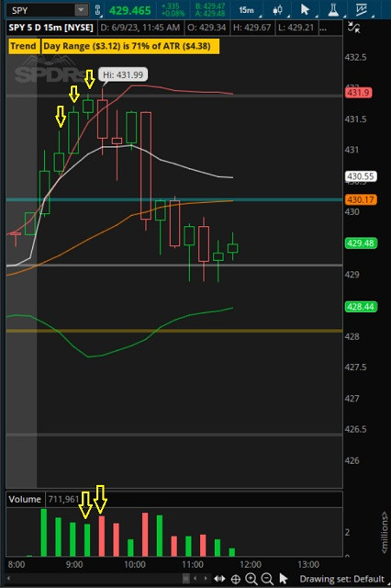Open the candlestick chart style menu
This screenshot has height=588, width=391.
pos(277,10)
